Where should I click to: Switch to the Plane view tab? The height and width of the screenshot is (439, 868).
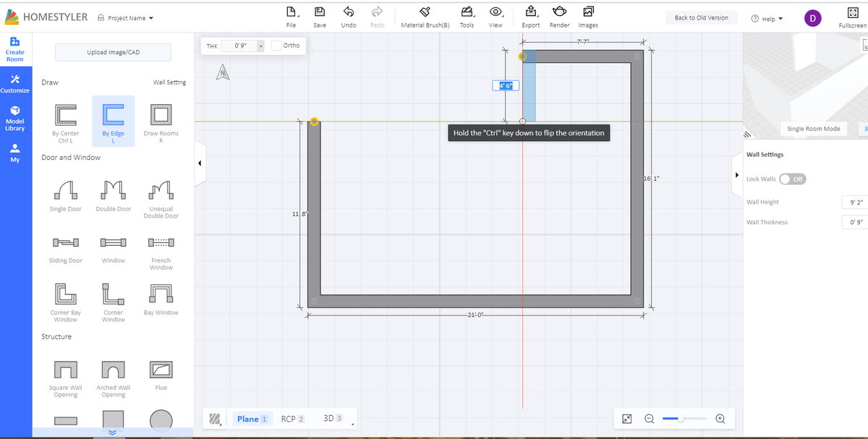click(x=252, y=419)
